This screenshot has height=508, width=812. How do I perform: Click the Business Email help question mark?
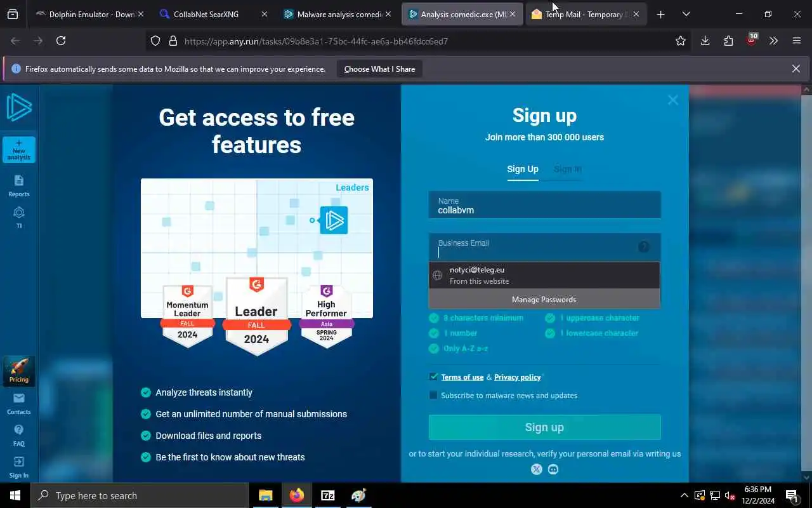644,247
